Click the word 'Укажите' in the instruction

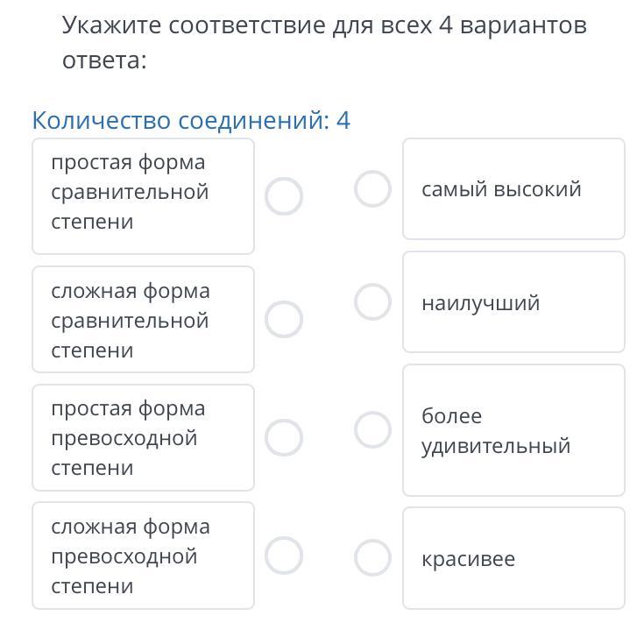[112, 25]
